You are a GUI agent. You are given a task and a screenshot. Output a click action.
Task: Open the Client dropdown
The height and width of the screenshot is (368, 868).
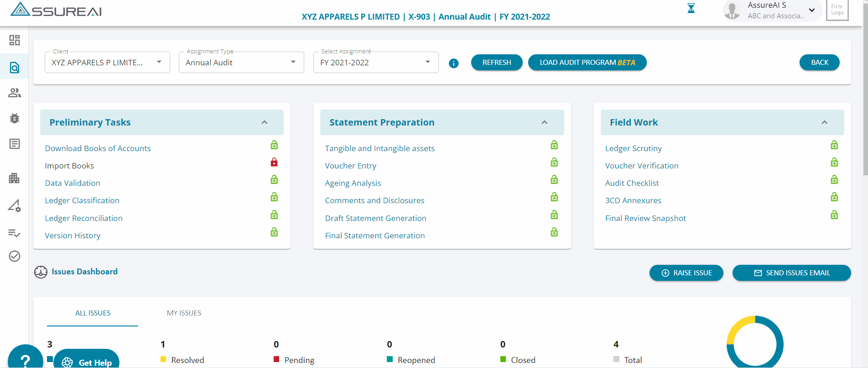point(107,63)
